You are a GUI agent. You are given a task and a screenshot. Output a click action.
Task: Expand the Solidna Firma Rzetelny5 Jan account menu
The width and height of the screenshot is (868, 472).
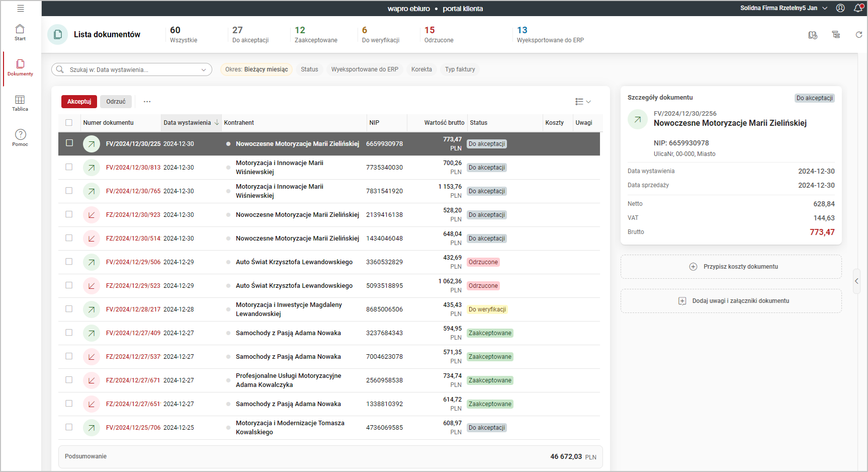point(784,8)
